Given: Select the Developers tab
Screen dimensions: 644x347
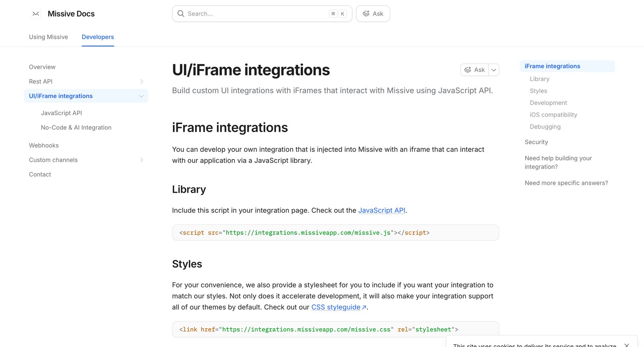Looking at the screenshot, I should [98, 37].
